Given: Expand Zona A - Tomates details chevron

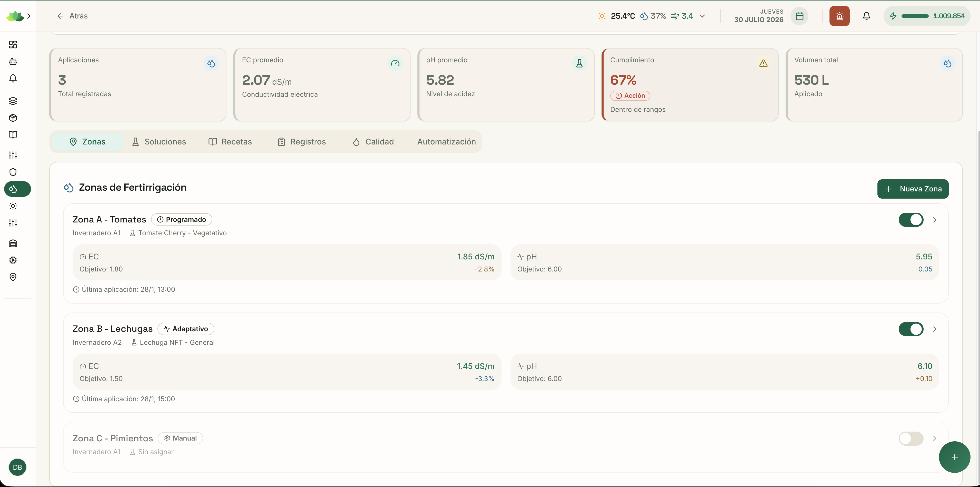Looking at the screenshot, I should pos(934,220).
